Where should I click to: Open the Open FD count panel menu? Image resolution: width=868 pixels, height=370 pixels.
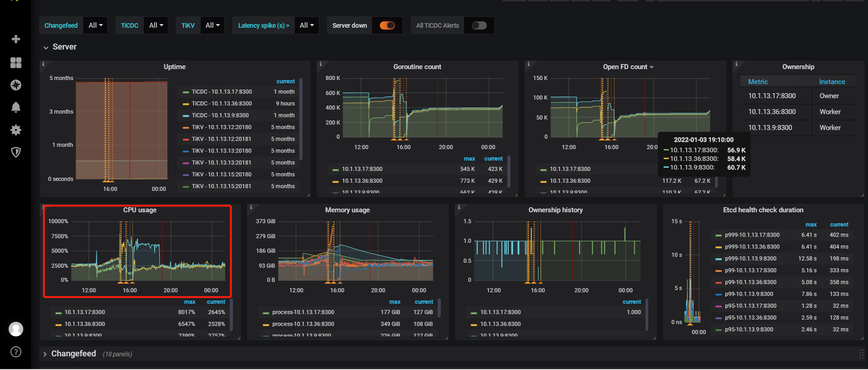tap(628, 67)
